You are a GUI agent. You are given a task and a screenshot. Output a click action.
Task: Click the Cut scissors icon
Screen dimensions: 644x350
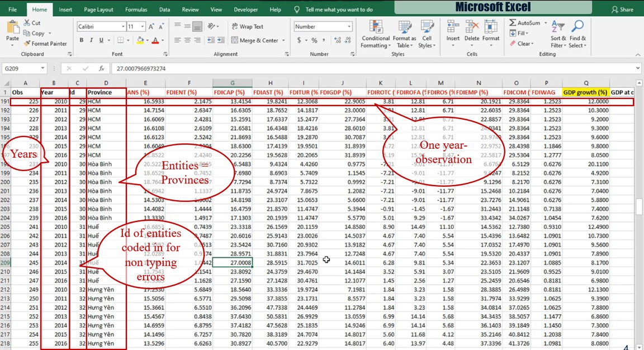click(x=27, y=23)
